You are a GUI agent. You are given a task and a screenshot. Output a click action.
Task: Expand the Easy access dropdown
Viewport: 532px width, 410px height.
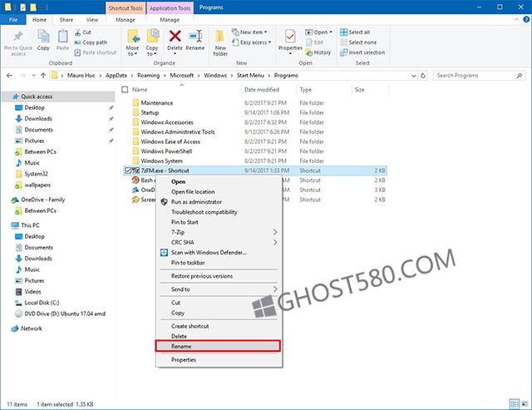[x=269, y=42]
